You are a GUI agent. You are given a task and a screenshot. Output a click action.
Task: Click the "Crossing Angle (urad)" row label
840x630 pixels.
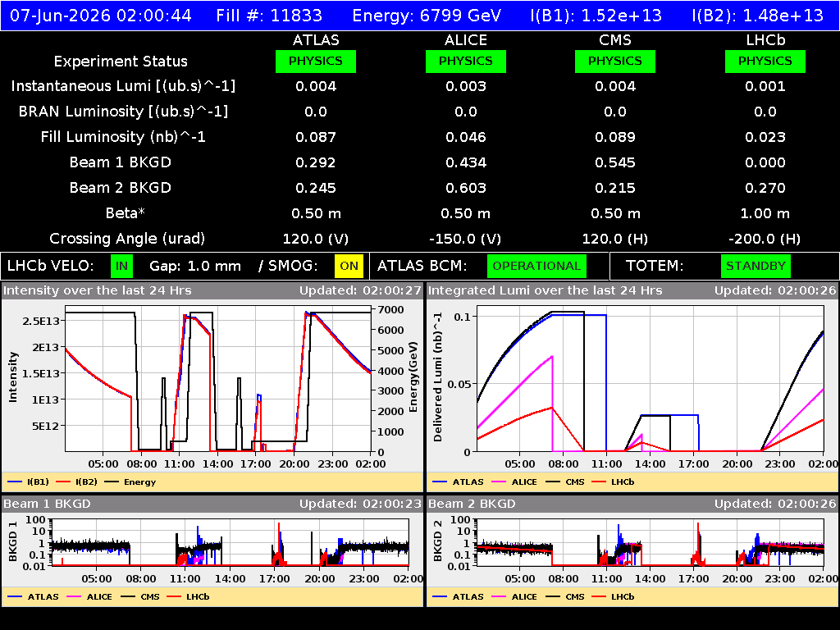pyautogui.click(x=127, y=239)
